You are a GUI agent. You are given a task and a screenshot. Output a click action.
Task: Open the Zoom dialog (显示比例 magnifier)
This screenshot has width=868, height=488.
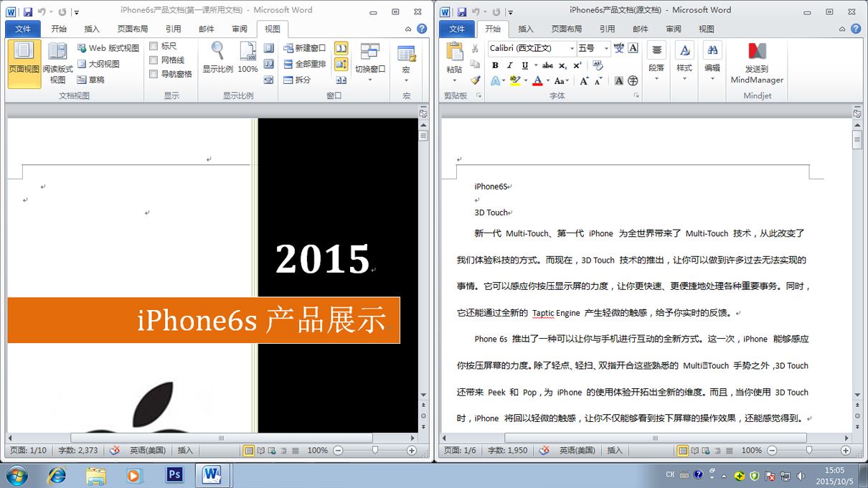(217, 58)
